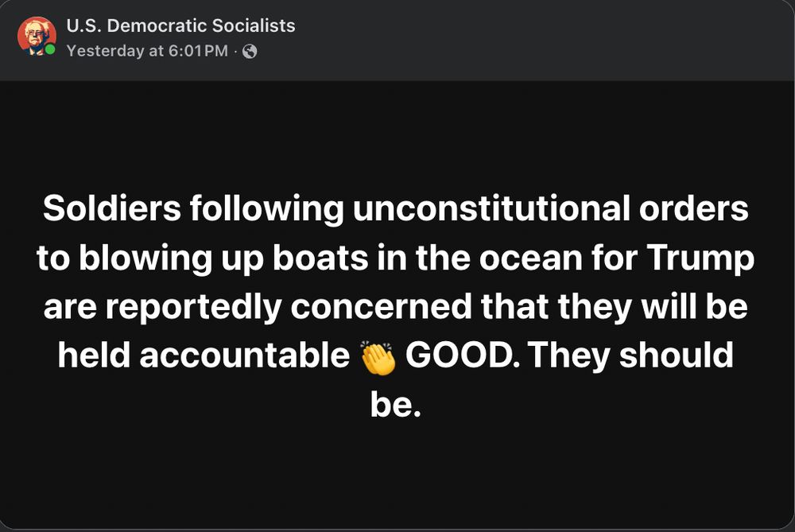Click the word accountable in the post
The image size is (795, 532).
pos(245,356)
